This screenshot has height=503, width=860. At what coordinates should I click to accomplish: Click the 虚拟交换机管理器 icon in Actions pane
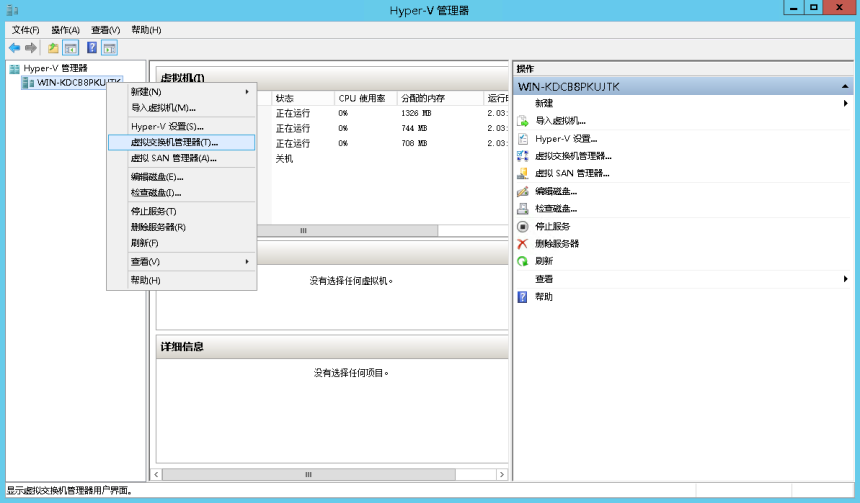(523, 156)
